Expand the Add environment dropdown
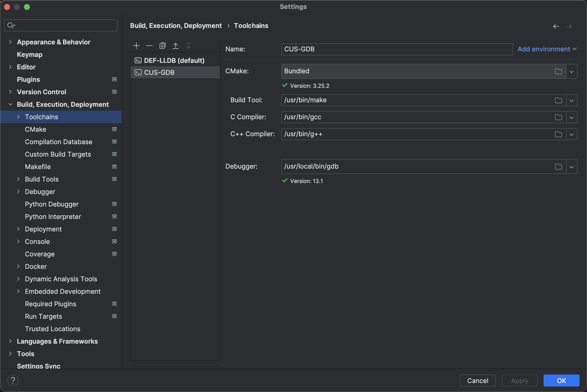 [x=547, y=49]
